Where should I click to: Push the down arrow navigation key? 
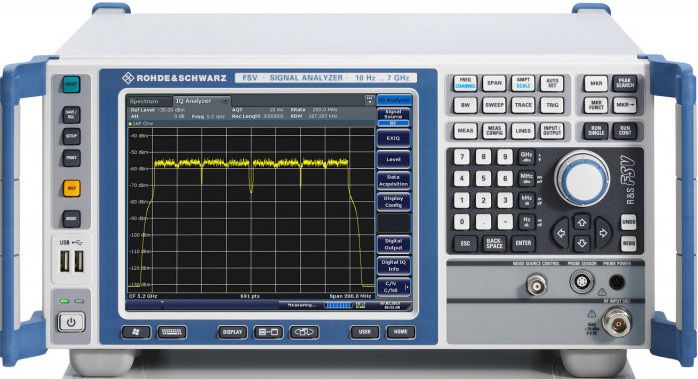(582, 243)
